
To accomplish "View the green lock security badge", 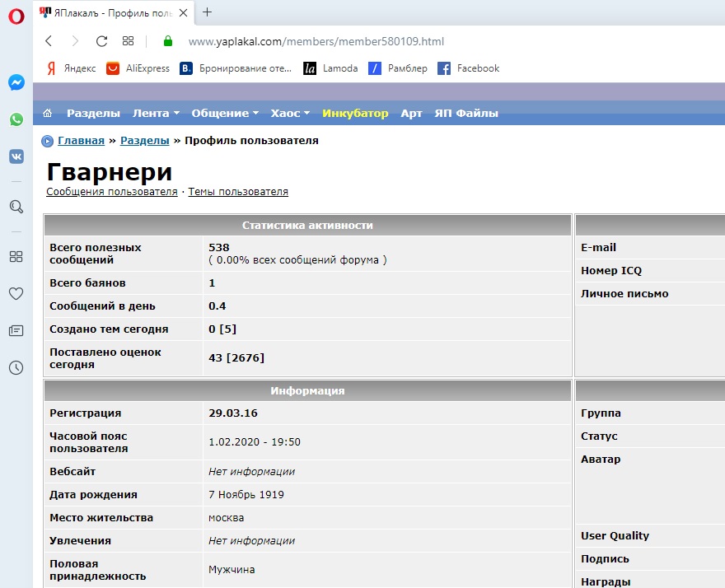I will pyautogui.click(x=168, y=41).
